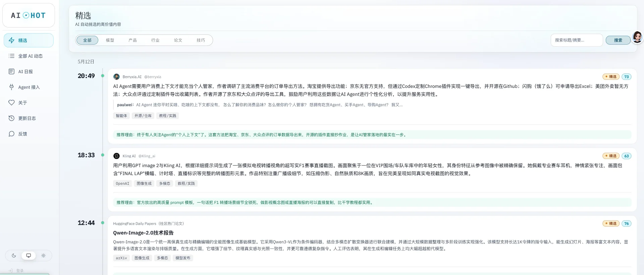The height and width of the screenshot is (275, 644).
Task: Click the 12:44 timestamp
Action: click(86, 223)
